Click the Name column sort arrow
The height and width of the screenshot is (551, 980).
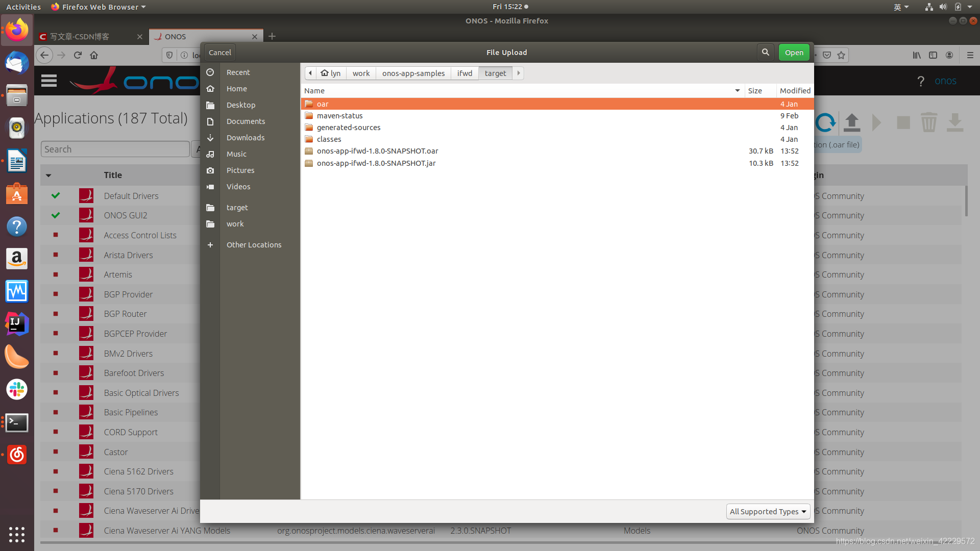coord(738,90)
